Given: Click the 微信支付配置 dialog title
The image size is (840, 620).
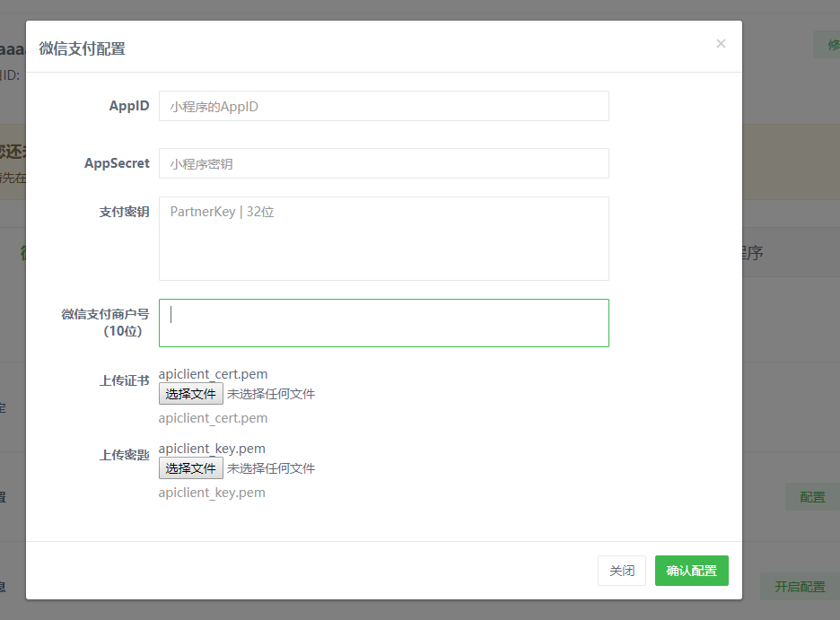Looking at the screenshot, I should pos(82,48).
